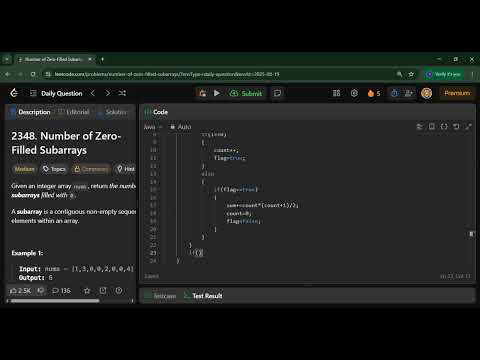This screenshot has width=480, height=360.
Task: Select the Code panel tab
Action: click(x=156, y=112)
